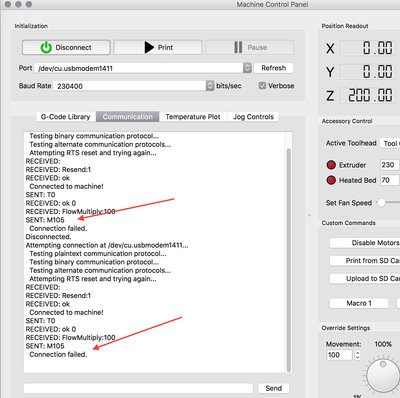Click the Extruder red indicator light
The height and width of the screenshot is (398, 400).
[331, 165]
